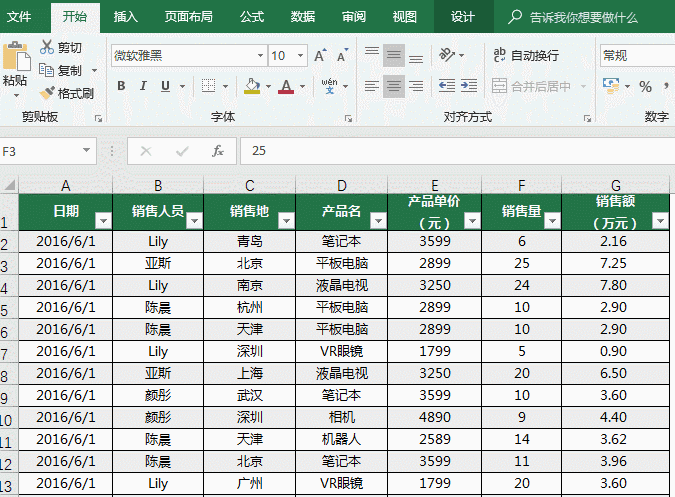Click the Cut scissors icon
The height and width of the screenshot is (497, 675).
46,47
